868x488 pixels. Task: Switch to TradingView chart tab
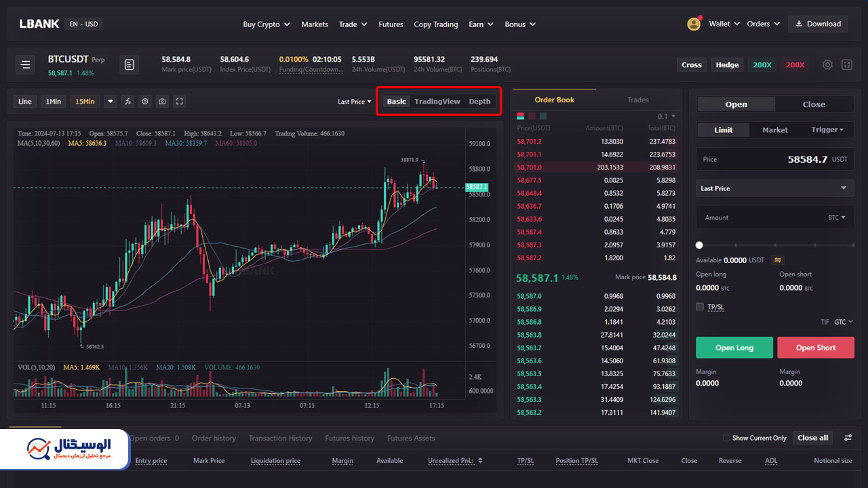pos(437,102)
